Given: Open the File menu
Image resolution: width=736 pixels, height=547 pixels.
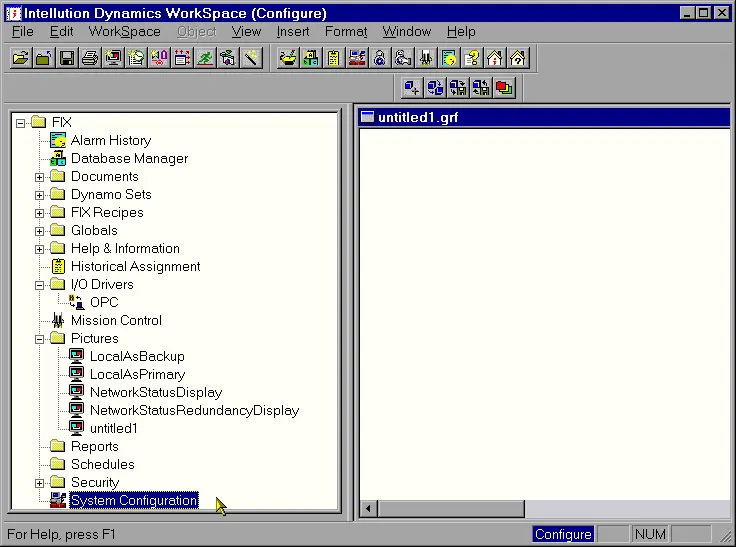Looking at the screenshot, I should click(23, 31).
